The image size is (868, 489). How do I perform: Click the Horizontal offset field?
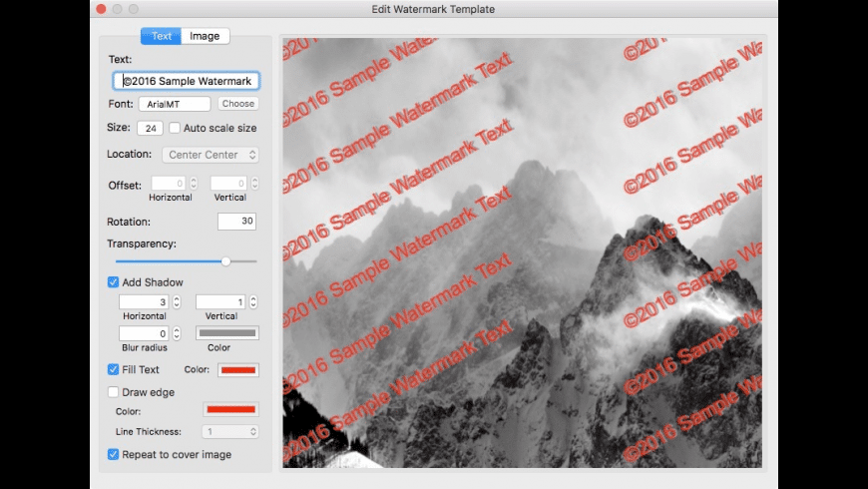point(169,183)
